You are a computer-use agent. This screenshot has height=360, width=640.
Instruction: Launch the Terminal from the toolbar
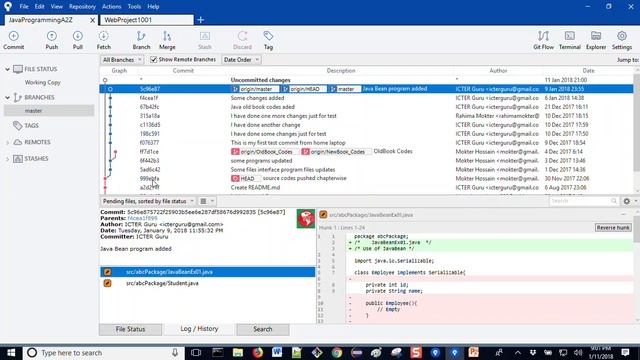point(570,40)
